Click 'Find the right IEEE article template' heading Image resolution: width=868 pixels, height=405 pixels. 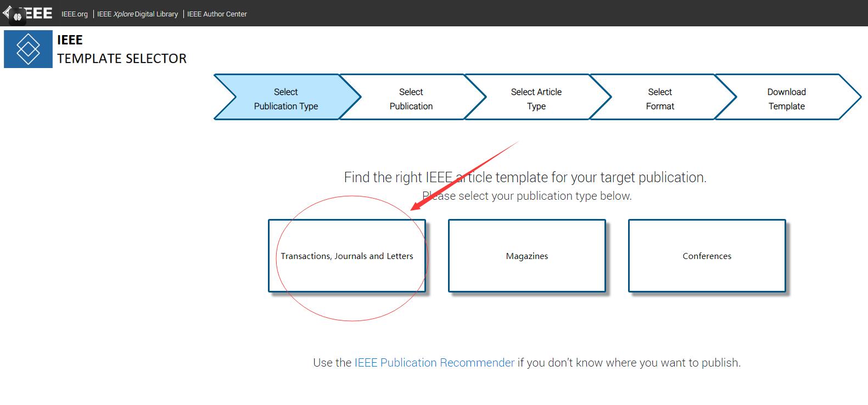(x=525, y=177)
